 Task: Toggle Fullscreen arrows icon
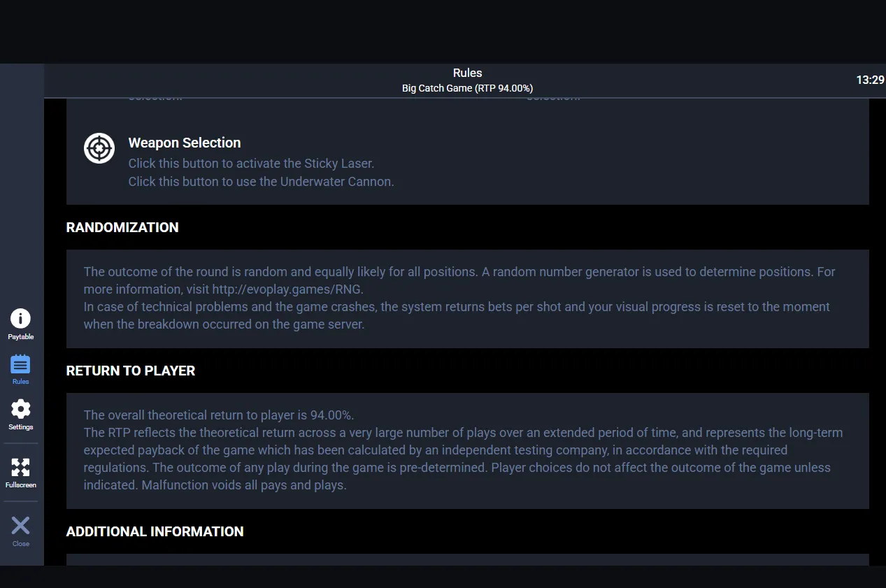20,467
